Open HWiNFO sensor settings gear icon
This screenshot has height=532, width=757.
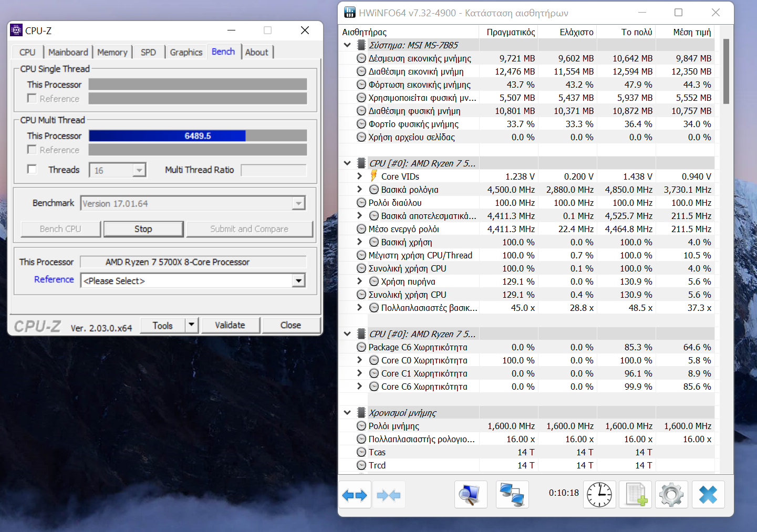pos(671,495)
